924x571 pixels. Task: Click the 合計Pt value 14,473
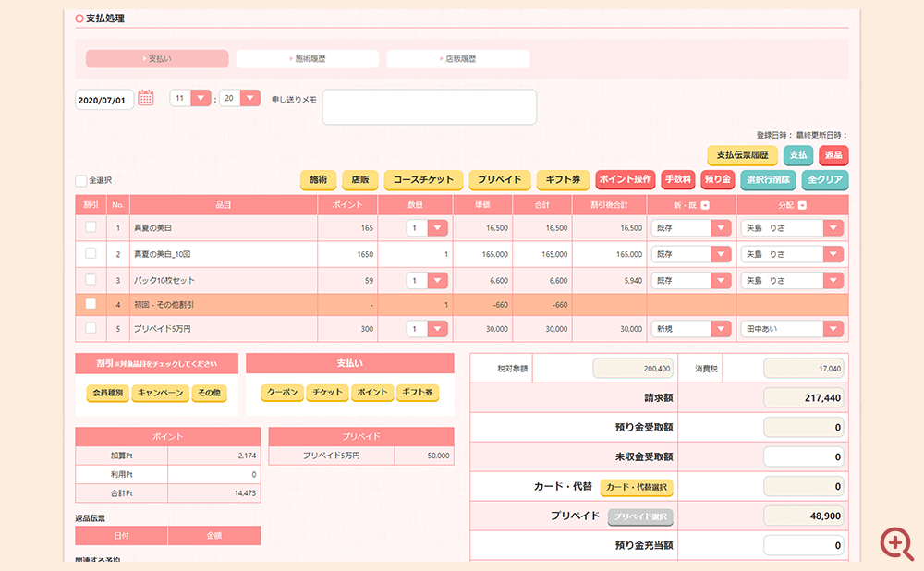pos(245,493)
